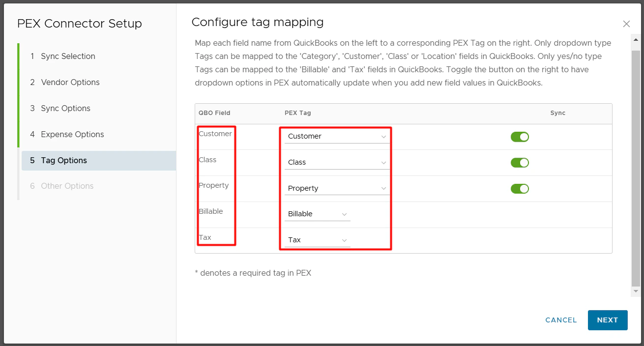Open the Property PEX Tag dropdown
The image size is (644, 346).
click(337, 188)
